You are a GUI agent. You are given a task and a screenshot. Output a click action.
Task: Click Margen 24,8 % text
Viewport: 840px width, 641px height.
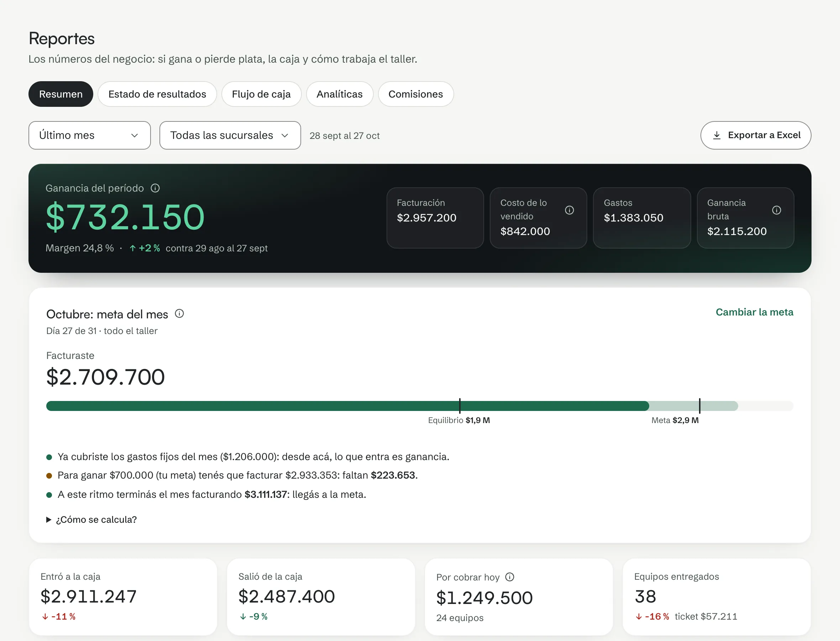pyautogui.click(x=80, y=249)
